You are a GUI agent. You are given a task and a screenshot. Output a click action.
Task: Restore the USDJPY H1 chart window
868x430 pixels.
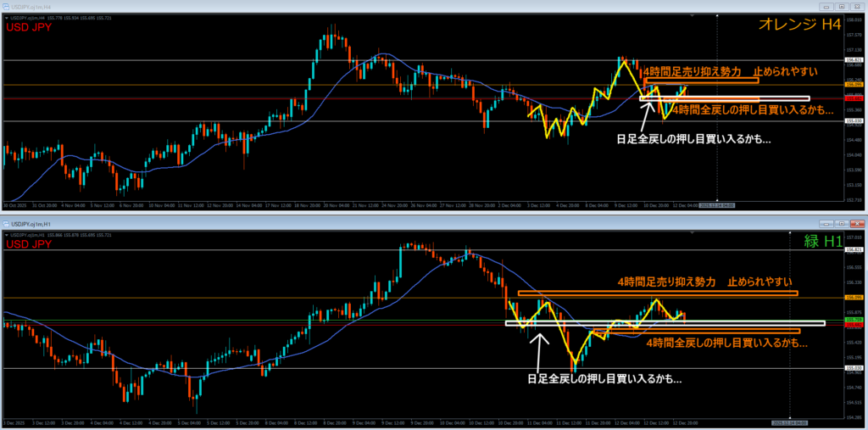tap(842, 223)
